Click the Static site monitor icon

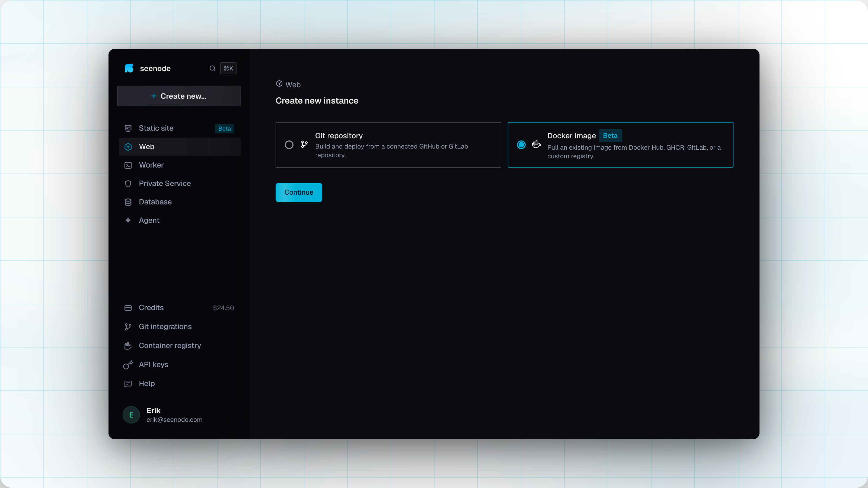pos(128,128)
